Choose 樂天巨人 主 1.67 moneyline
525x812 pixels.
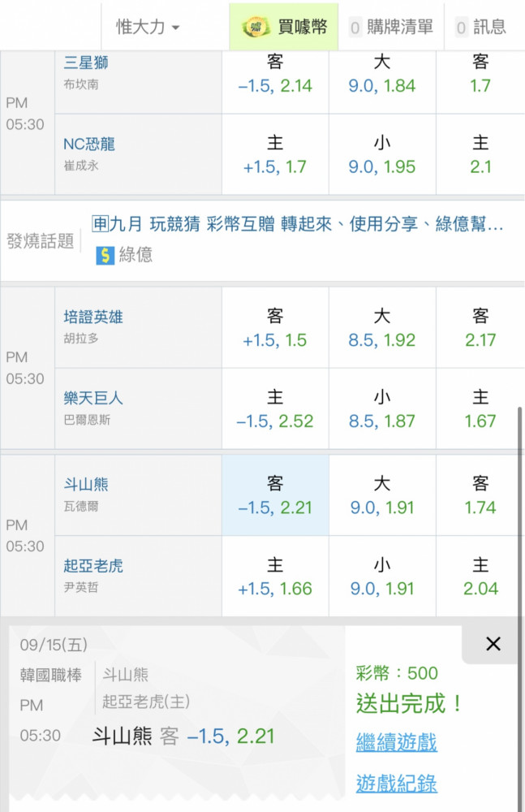point(480,408)
